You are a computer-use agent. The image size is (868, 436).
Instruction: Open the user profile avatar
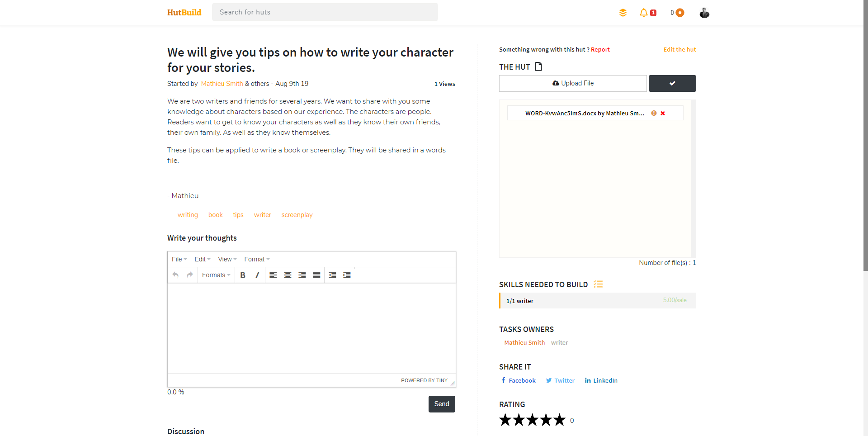pyautogui.click(x=704, y=13)
